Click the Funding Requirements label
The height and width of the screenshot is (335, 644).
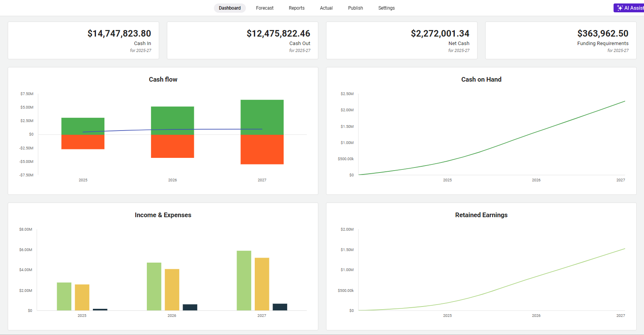point(603,44)
